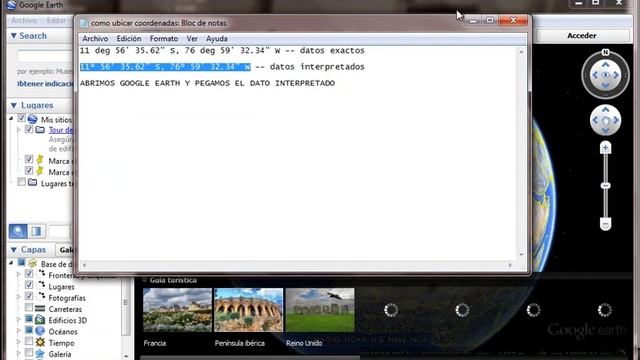Click the Google Earth search input field

(45, 56)
